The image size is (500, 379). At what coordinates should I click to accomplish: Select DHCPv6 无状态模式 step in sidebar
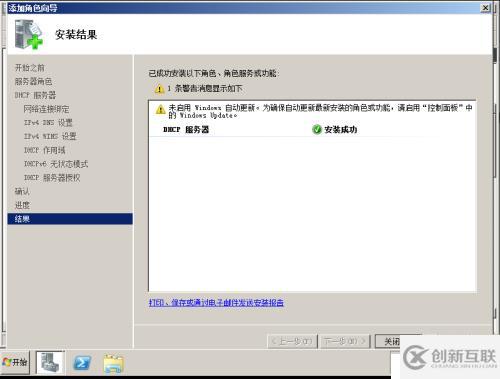click(x=56, y=164)
